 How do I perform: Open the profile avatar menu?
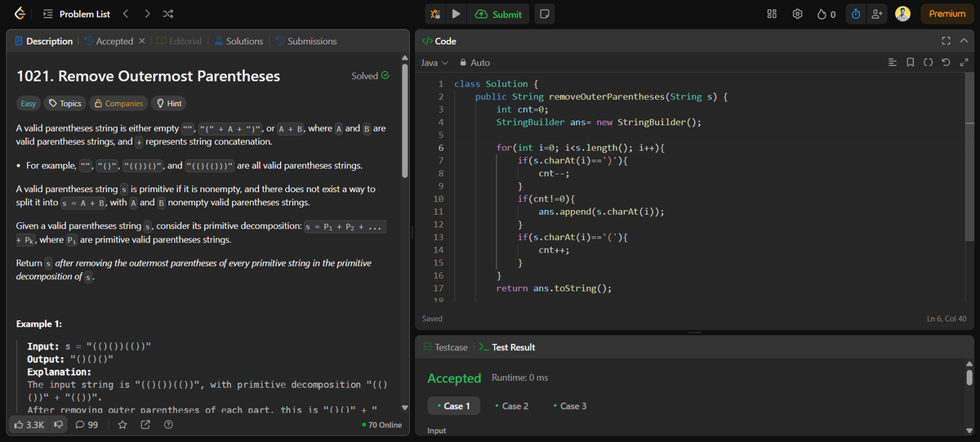click(902, 14)
